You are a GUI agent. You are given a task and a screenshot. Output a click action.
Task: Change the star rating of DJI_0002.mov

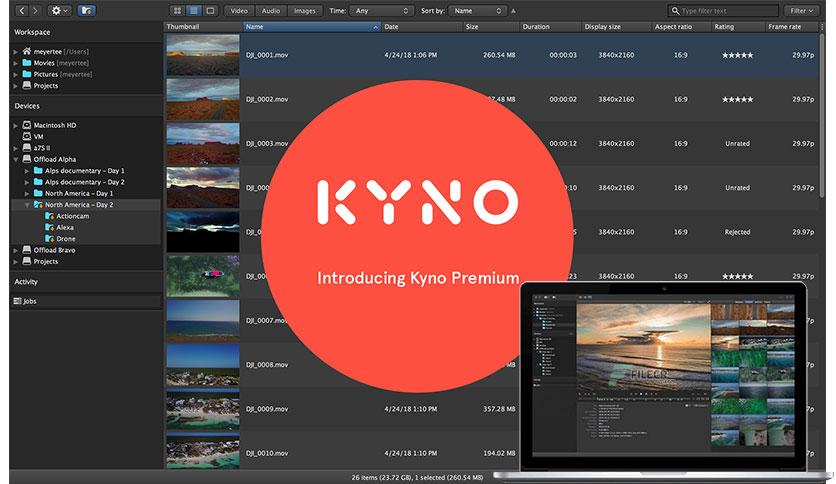[738, 99]
